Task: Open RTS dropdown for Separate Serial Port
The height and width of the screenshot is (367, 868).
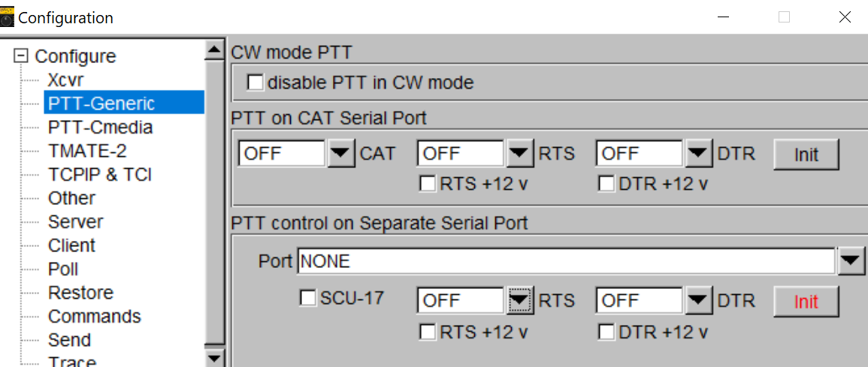Action: click(x=519, y=301)
